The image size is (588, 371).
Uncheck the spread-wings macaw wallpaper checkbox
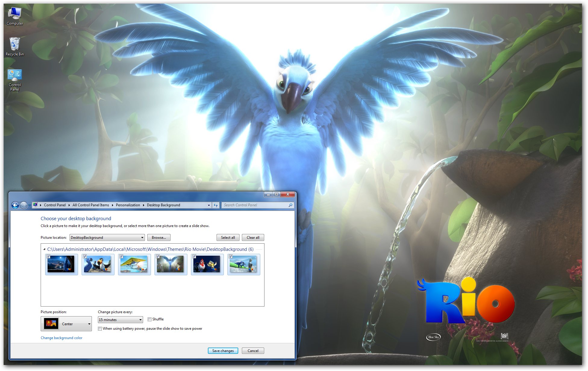pos(158,257)
